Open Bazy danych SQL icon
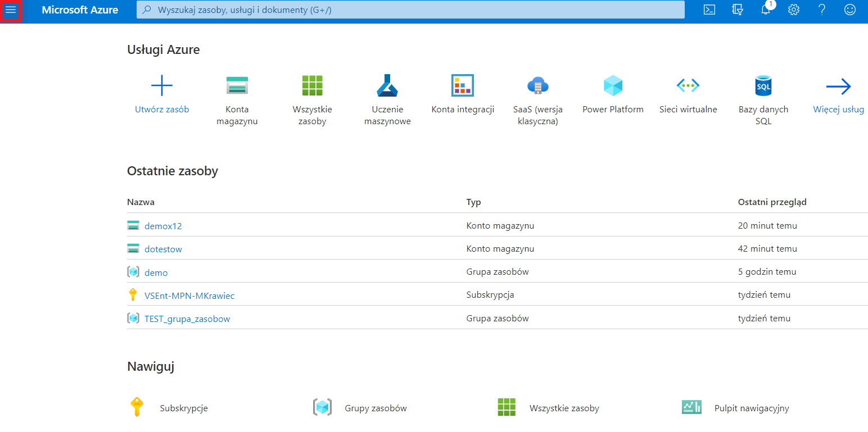 pos(763,85)
